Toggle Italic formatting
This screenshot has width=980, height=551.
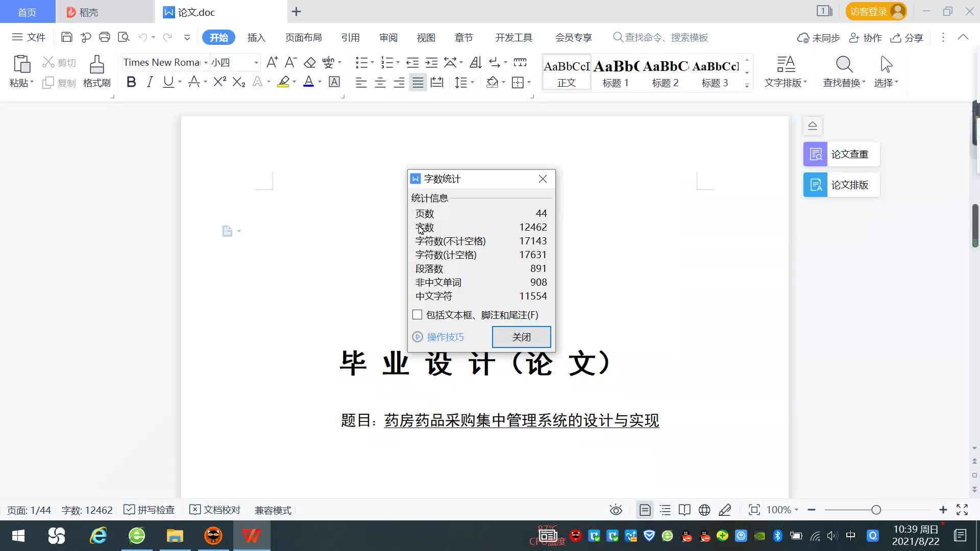click(150, 82)
